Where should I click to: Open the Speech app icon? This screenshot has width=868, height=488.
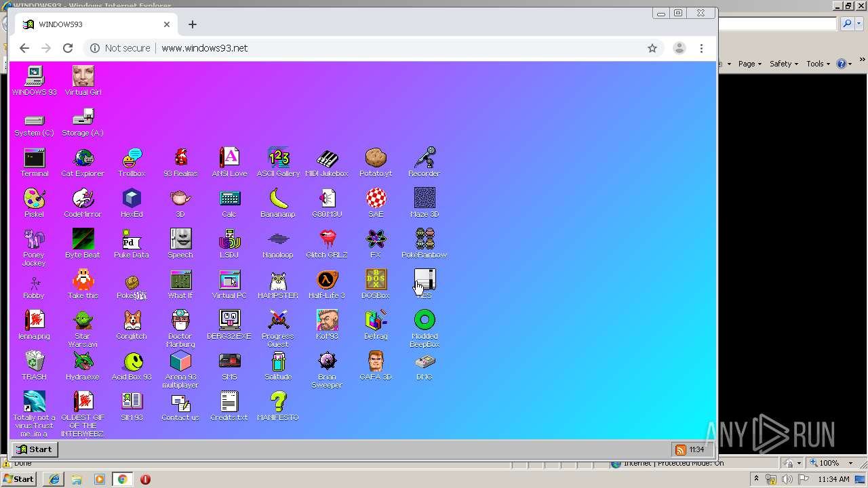tap(180, 244)
